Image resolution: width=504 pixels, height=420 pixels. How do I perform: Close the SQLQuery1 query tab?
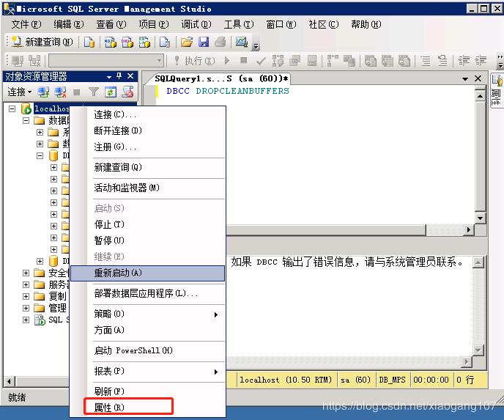(x=478, y=78)
